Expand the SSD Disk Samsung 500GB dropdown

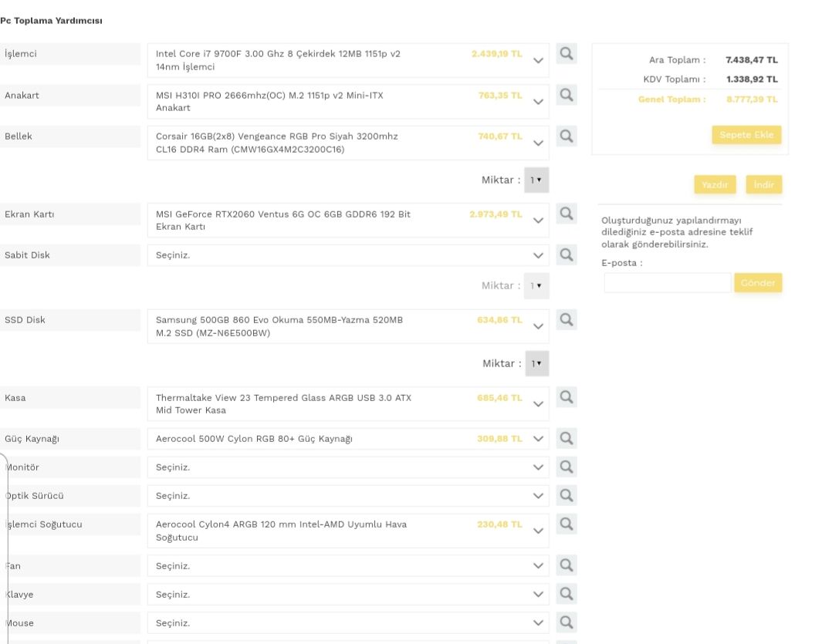click(x=348, y=326)
